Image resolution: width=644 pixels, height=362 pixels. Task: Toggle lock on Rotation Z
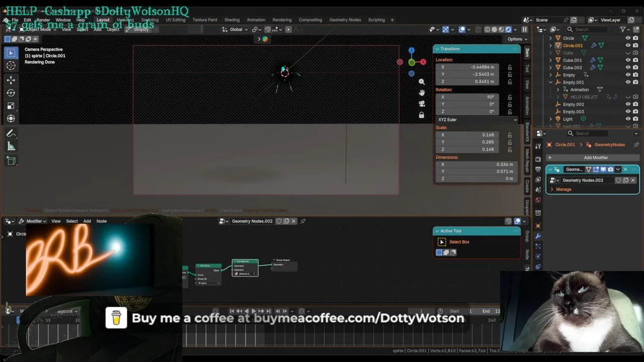pos(510,112)
